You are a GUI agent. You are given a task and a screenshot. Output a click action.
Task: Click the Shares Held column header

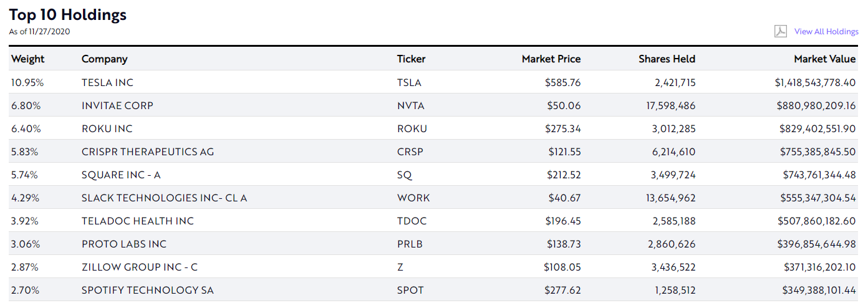(x=667, y=59)
